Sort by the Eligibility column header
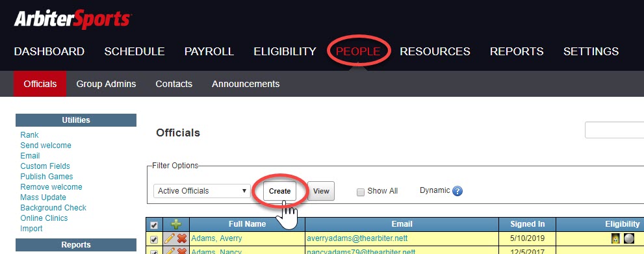 623,224
